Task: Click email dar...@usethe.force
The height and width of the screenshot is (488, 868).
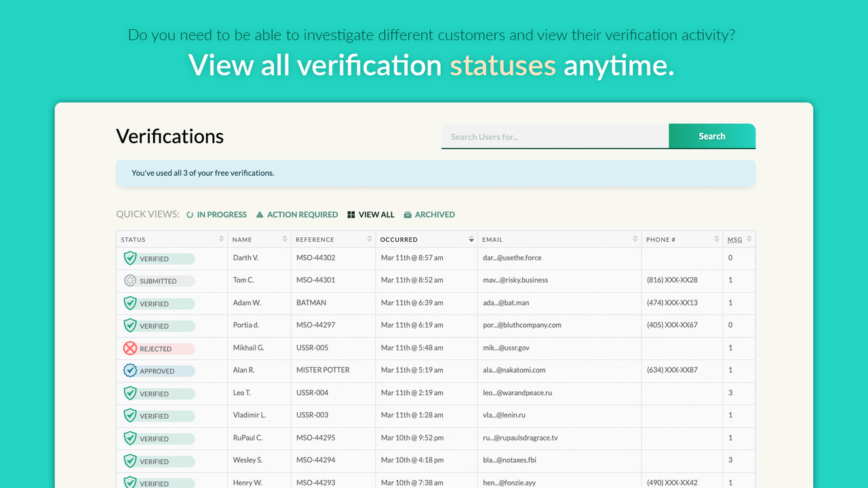Action: click(x=512, y=258)
